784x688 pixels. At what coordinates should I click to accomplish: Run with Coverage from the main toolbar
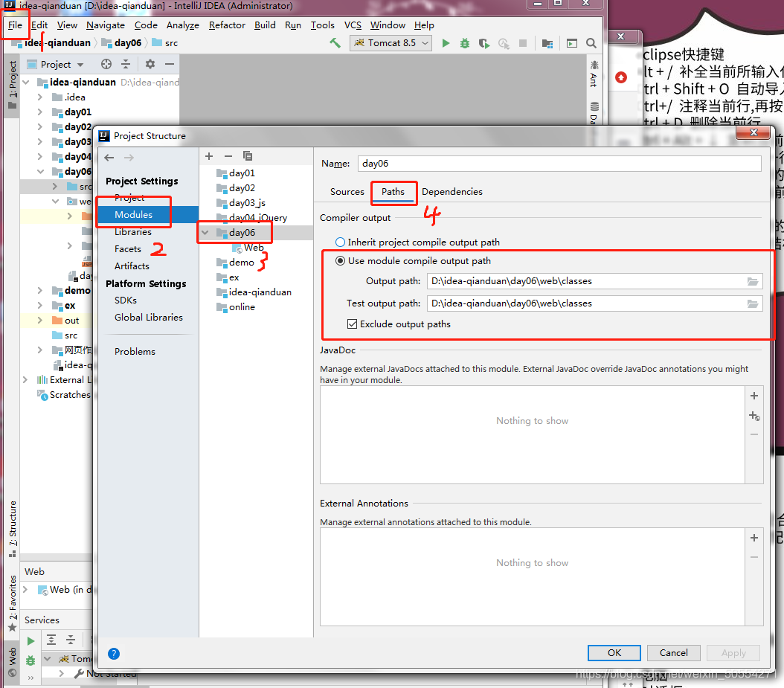pos(484,43)
